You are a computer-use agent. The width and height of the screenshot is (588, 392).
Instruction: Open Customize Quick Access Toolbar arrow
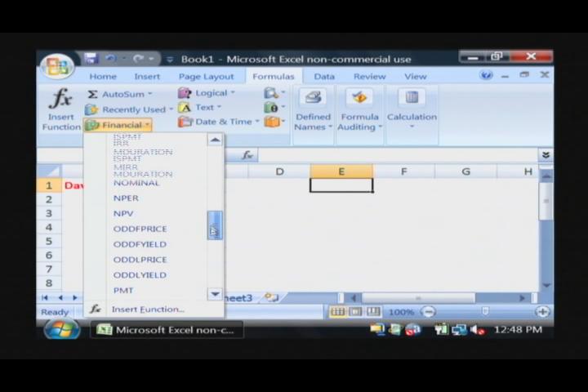click(170, 59)
